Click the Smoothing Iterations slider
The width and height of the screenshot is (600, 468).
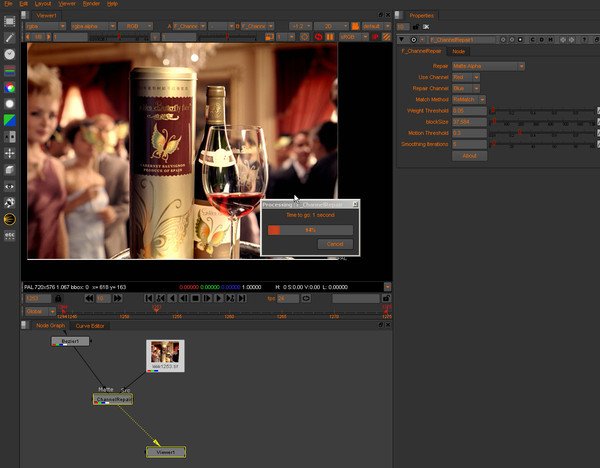tap(541, 144)
